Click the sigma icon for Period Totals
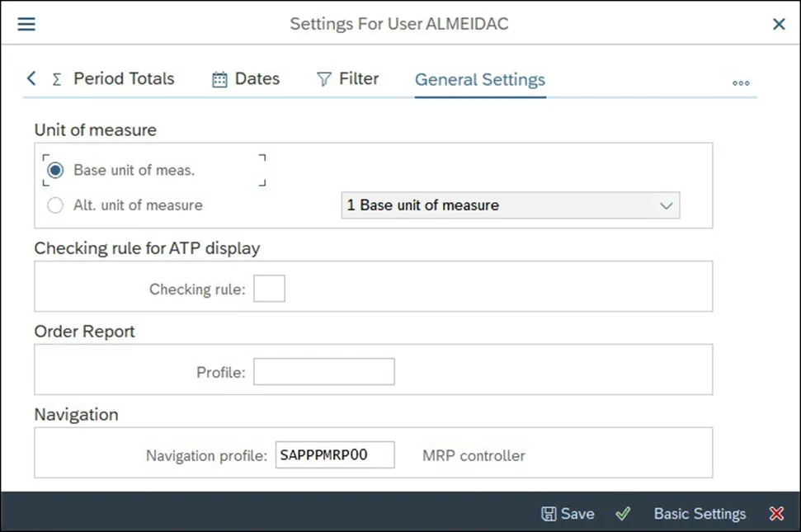Image resolution: width=801 pixels, height=532 pixels. coord(57,79)
